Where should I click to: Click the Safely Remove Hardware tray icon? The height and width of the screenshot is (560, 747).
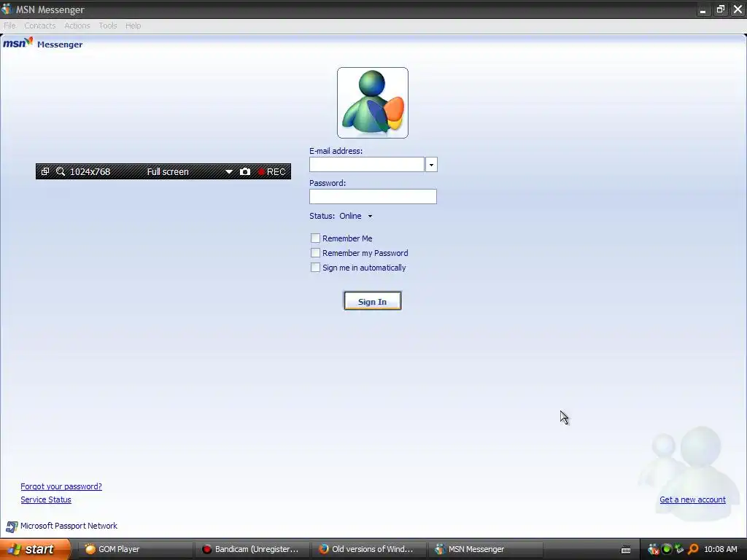(679, 549)
